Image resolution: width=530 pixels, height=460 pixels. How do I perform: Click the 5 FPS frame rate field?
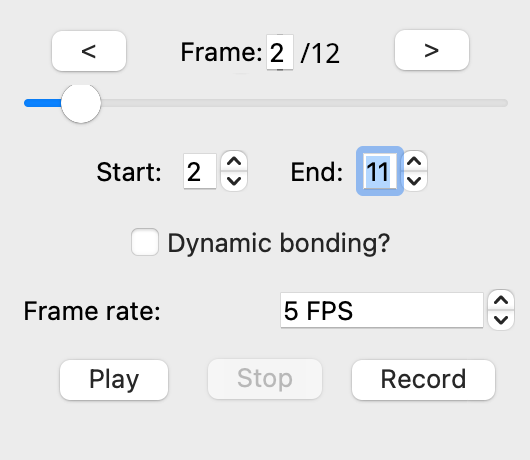tap(382, 310)
